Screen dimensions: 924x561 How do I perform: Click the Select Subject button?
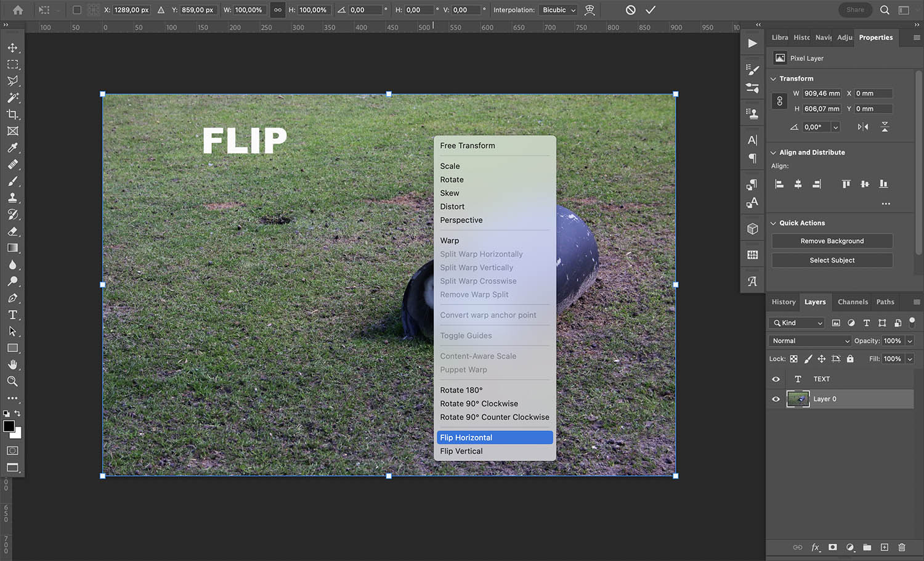tap(832, 260)
